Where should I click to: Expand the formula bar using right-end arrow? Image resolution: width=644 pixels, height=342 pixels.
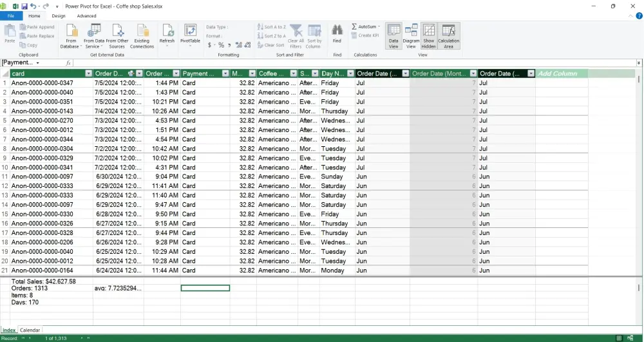[639, 63]
